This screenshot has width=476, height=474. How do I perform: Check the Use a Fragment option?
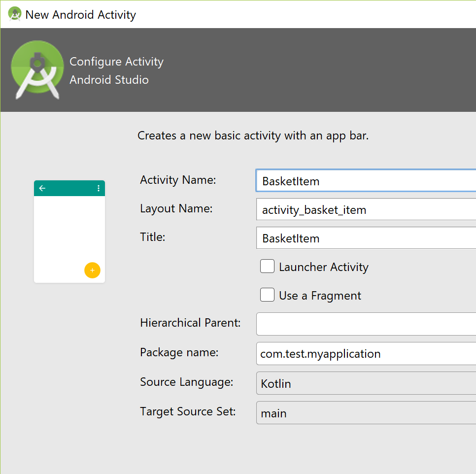click(x=267, y=295)
